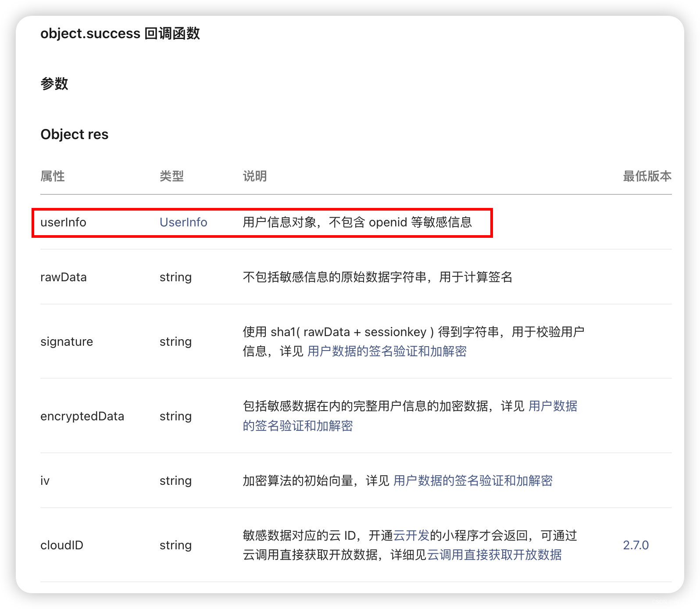Click the 2.7.0 version link

click(x=636, y=545)
